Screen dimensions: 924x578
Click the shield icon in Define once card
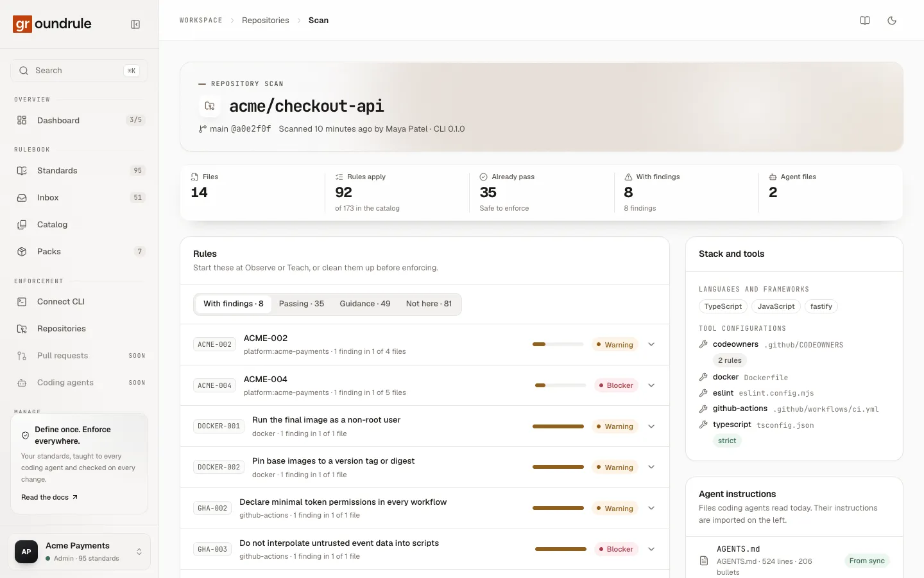point(26,435)
